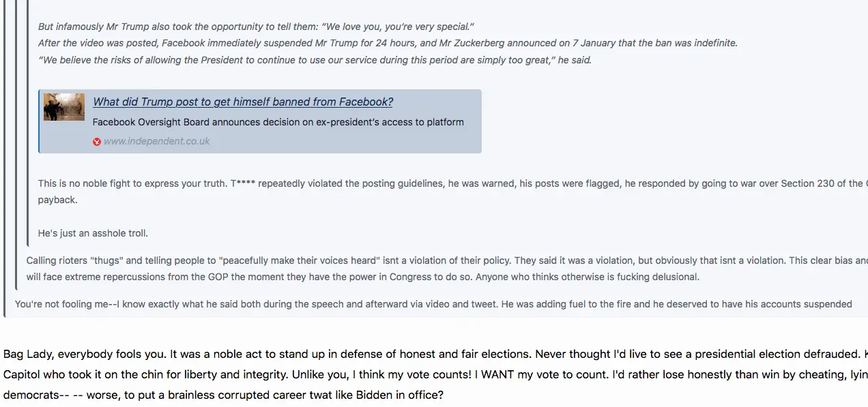The height and width of the screenshot is (407, 868).
Task: Click the single word "payback." line
Action: 57,200
